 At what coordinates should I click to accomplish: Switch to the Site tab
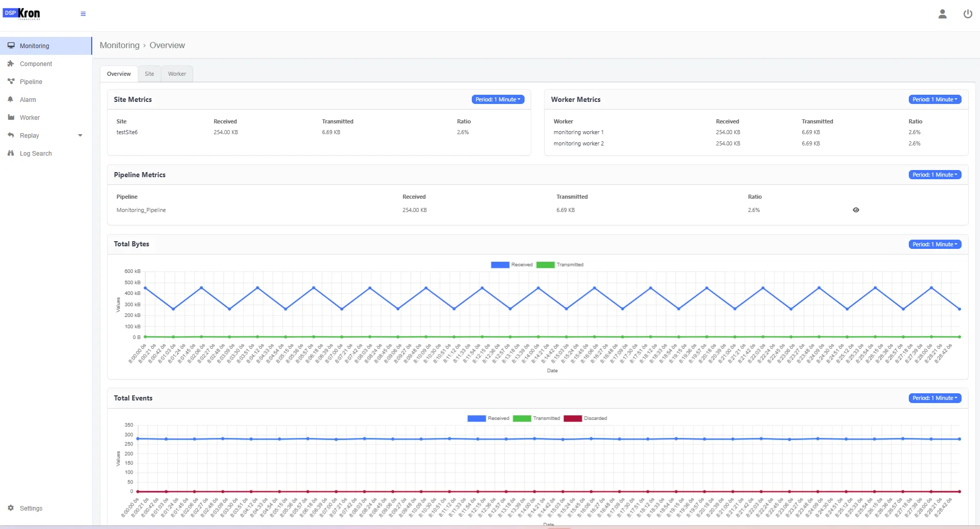(149, 74)
